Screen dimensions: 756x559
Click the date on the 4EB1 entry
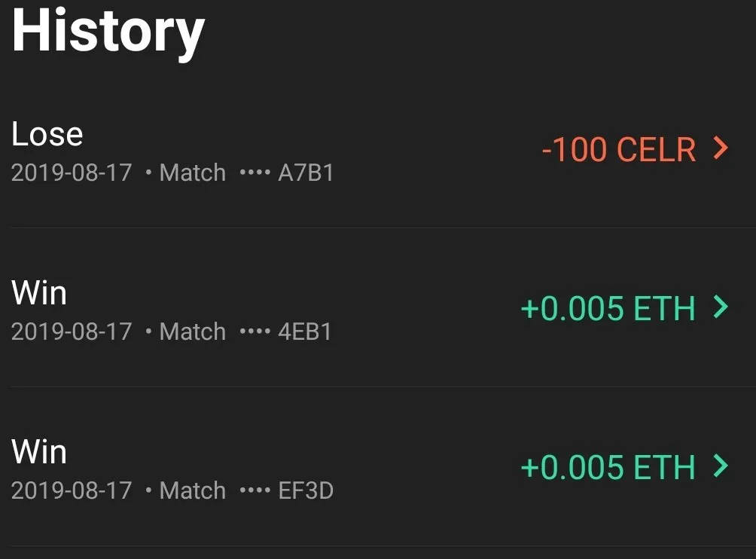pyautogui.click(x=72, y=332)
